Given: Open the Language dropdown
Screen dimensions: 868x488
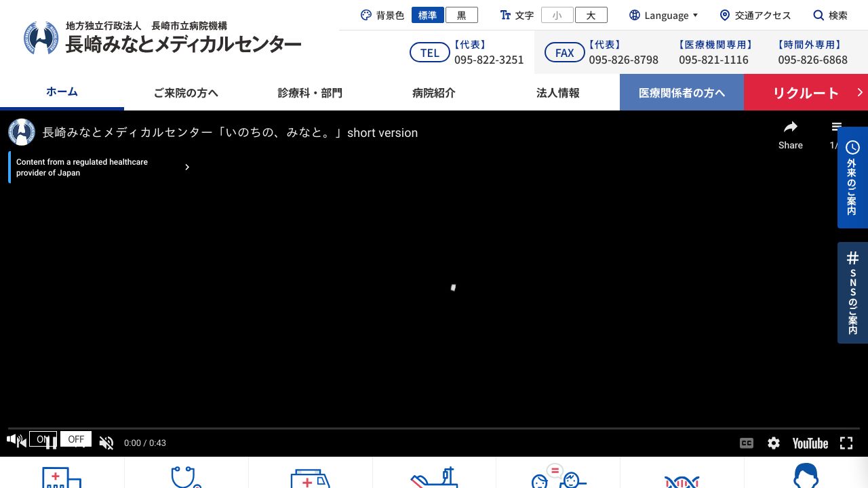Looking at the screenshot, I should coord(663,15).
